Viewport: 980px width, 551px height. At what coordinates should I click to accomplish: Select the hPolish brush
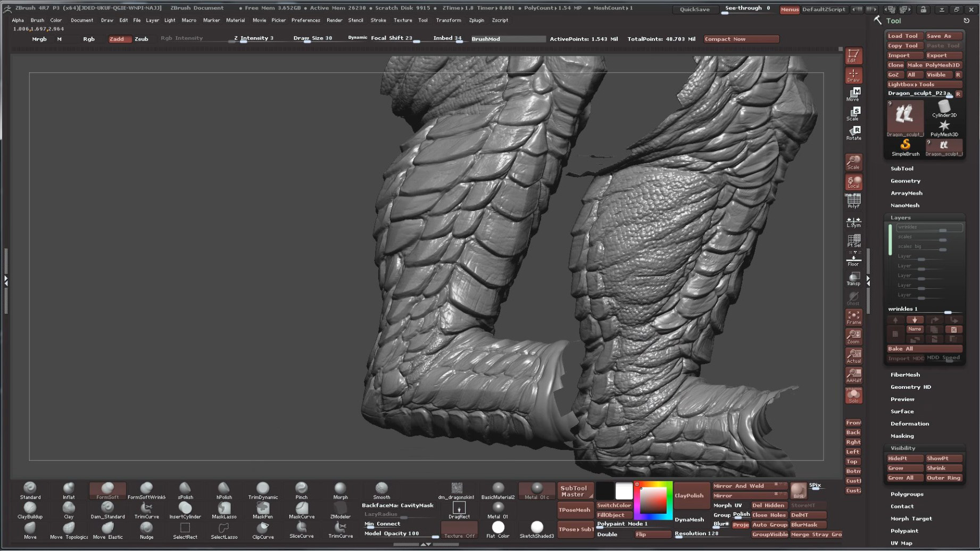click(x=224, y=490)
